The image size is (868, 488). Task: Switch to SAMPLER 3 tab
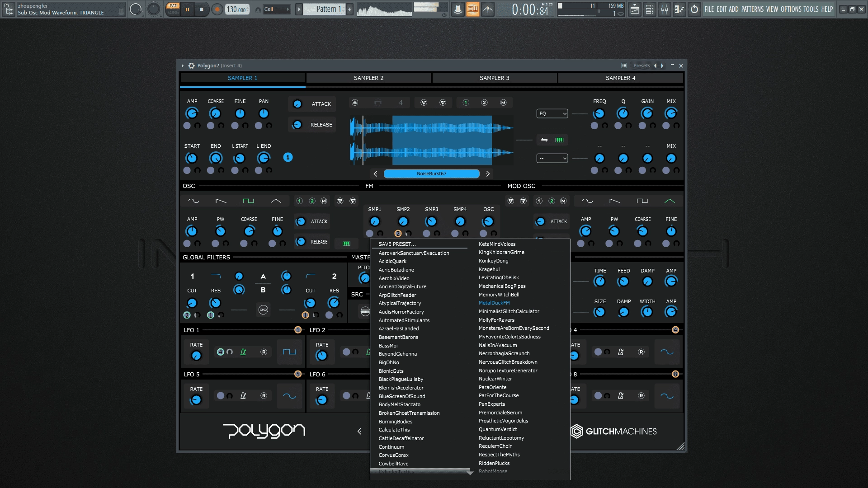point(494,78)
